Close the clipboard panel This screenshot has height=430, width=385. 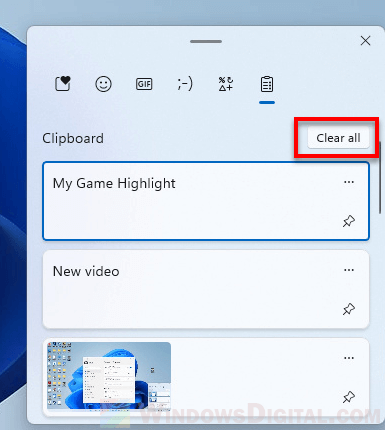click(365, 41)
